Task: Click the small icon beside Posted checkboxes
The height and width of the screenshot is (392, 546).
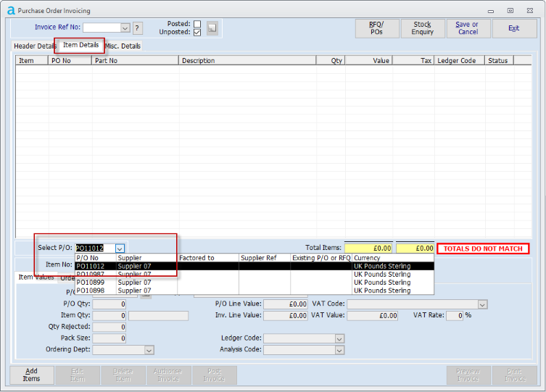Action: pyautogui.click(x=212, y=28)
